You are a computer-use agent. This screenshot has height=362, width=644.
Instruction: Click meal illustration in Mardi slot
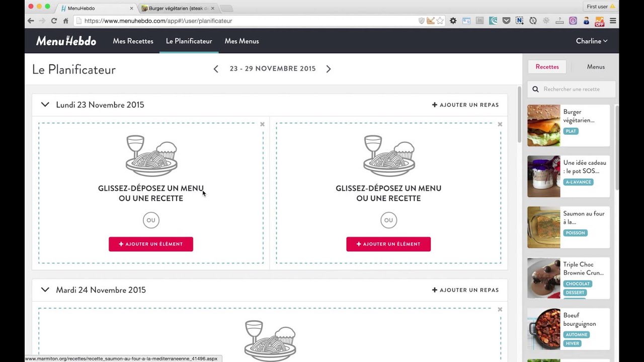point(270,341)
